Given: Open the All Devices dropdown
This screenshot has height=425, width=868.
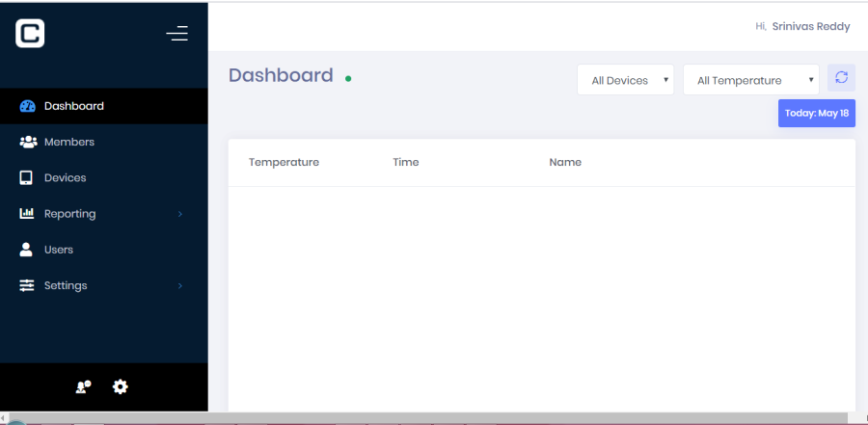Looking at the screenshot, I should click(626, 80).
